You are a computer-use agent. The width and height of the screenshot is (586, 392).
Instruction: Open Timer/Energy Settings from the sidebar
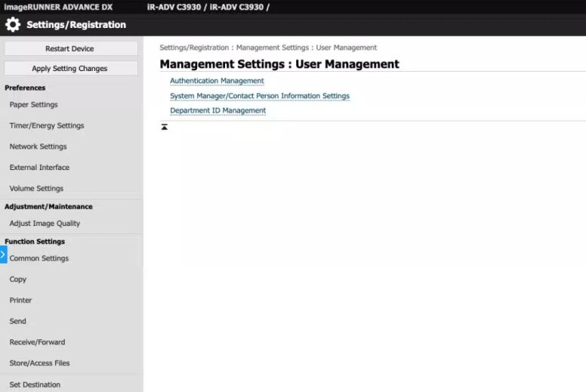[x=46, y=126]
